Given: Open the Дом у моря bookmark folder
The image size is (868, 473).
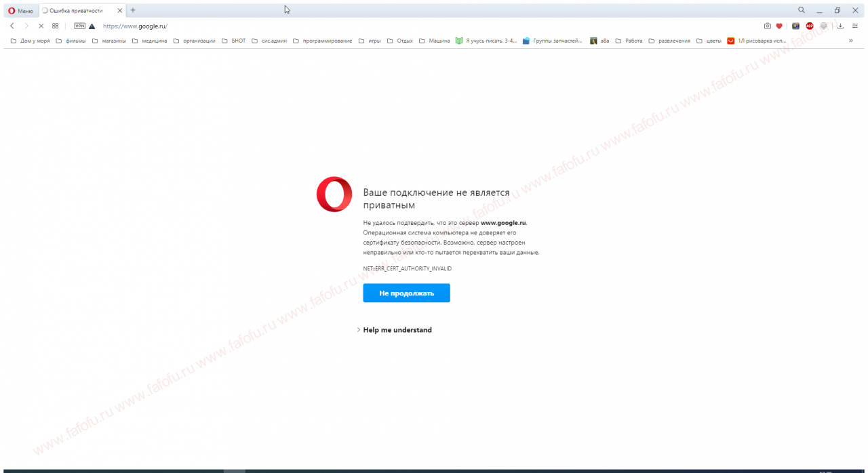Looking at the screenshot, I should (30, 41).
